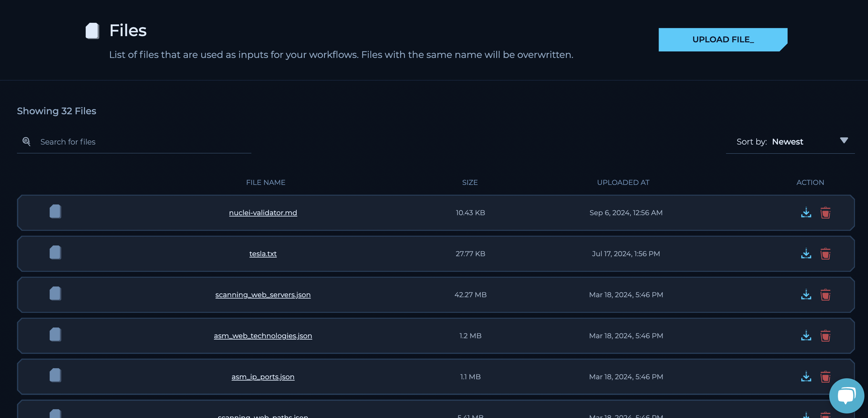Delete the asm_ip_ports.json file
This screenshot has width=868, height=418.
click(x=825, y=377)
